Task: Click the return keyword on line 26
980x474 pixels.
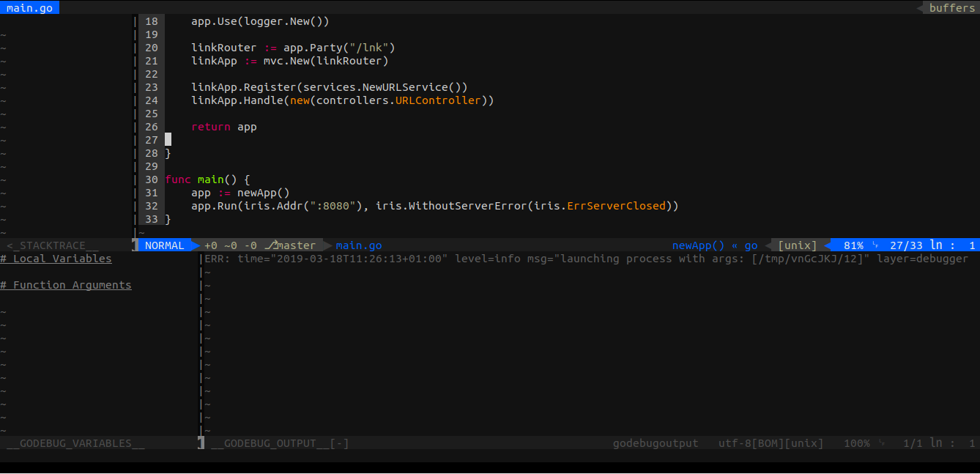Action: pyautogui.click(x=211, y=127)
